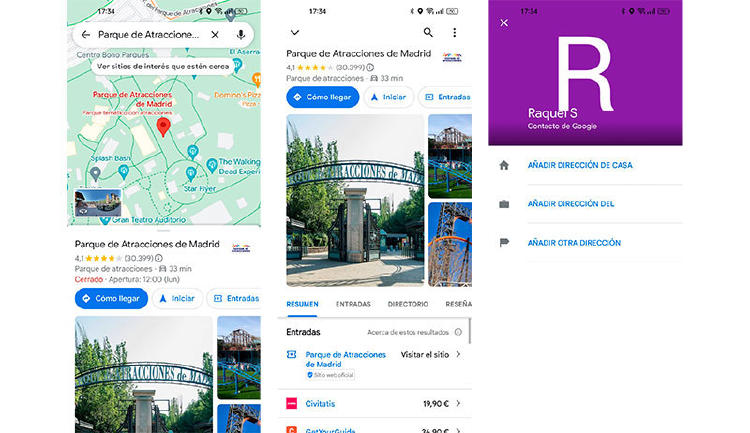Close the Raquel S contact card
Screen dimensions: 750x433
pos(504,22)
